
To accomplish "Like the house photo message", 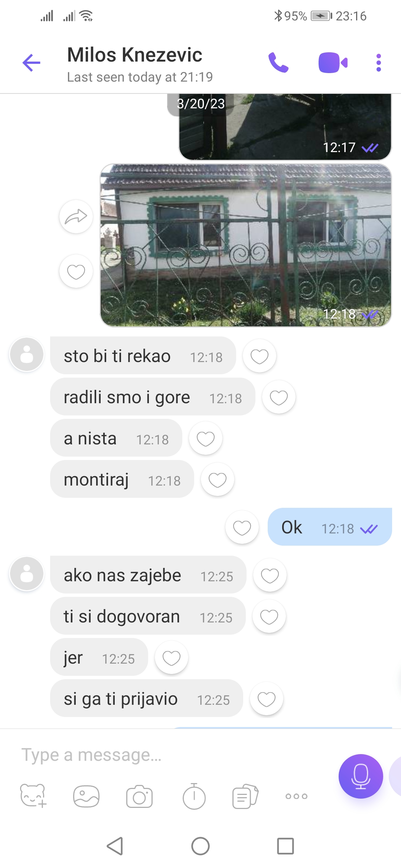I will 76,272.
